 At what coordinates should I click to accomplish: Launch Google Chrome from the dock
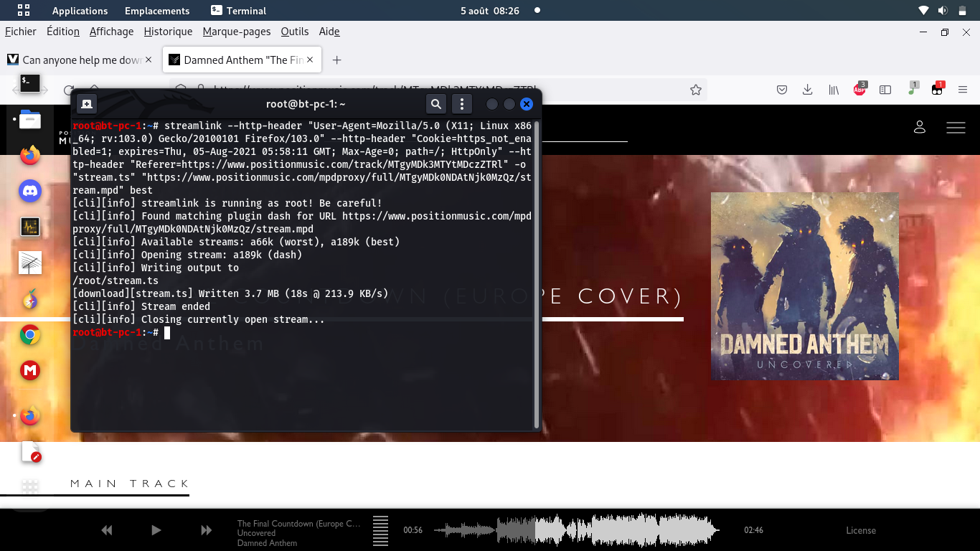(x=30, y=335)
